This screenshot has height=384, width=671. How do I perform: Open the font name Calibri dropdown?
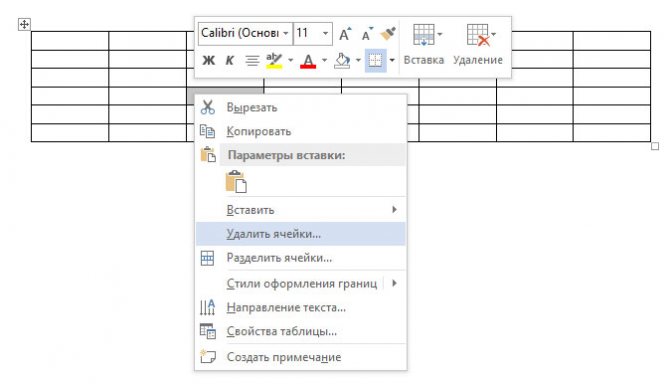click(x=285, y=33)
